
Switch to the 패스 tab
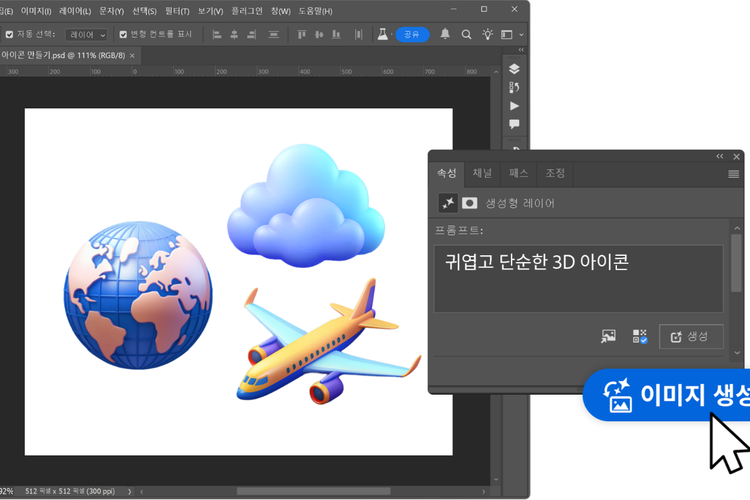click(x=518, y=173)
